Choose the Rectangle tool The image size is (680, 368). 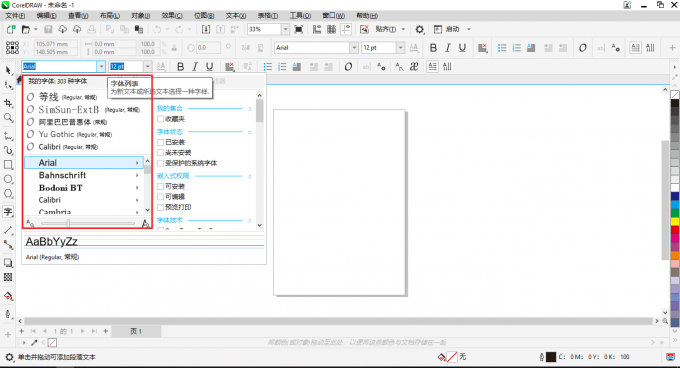point(8,165)
